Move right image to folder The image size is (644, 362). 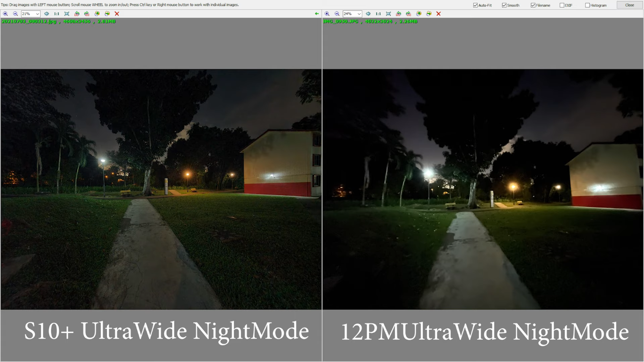pos(429,14)
